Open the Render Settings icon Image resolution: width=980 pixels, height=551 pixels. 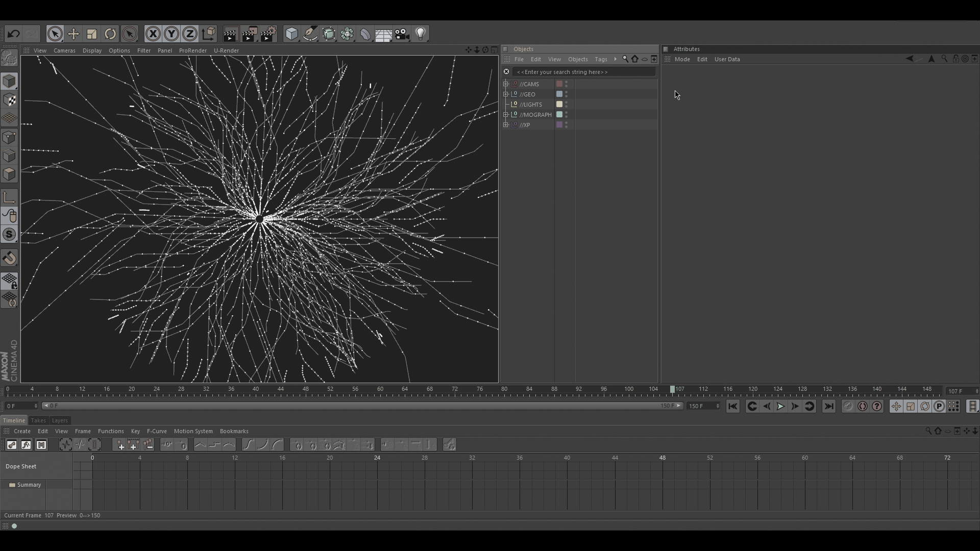coord(268,34)
